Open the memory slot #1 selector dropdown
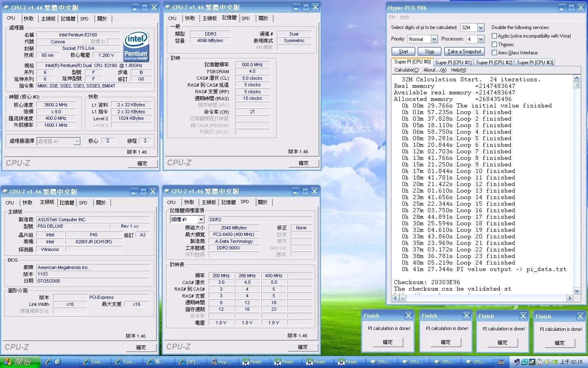The height and width of the screenshot is (368, 588). click(200, 220)
